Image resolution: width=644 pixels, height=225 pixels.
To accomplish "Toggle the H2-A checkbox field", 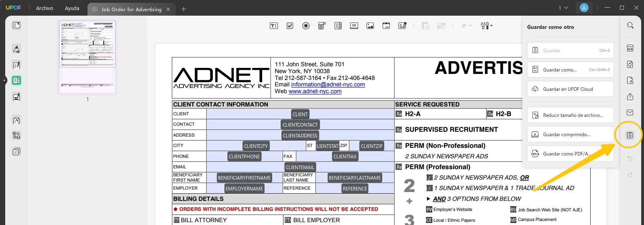I will tap(399, 114).
